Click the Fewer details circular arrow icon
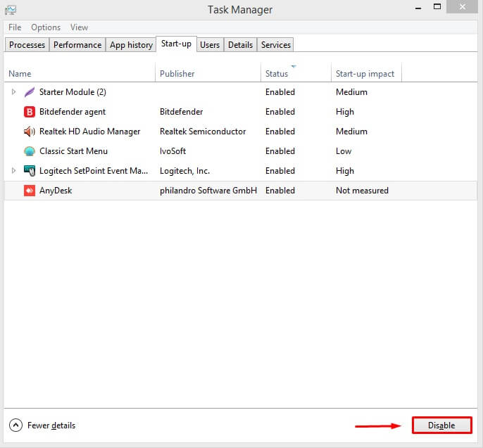Viewport: 483px width, 448px height. pos(15,425)
